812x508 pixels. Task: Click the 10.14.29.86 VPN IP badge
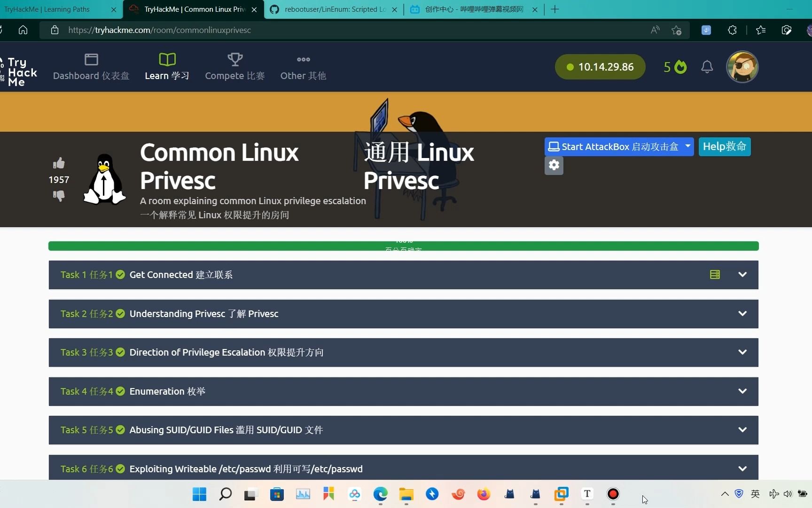click(600, 67)
